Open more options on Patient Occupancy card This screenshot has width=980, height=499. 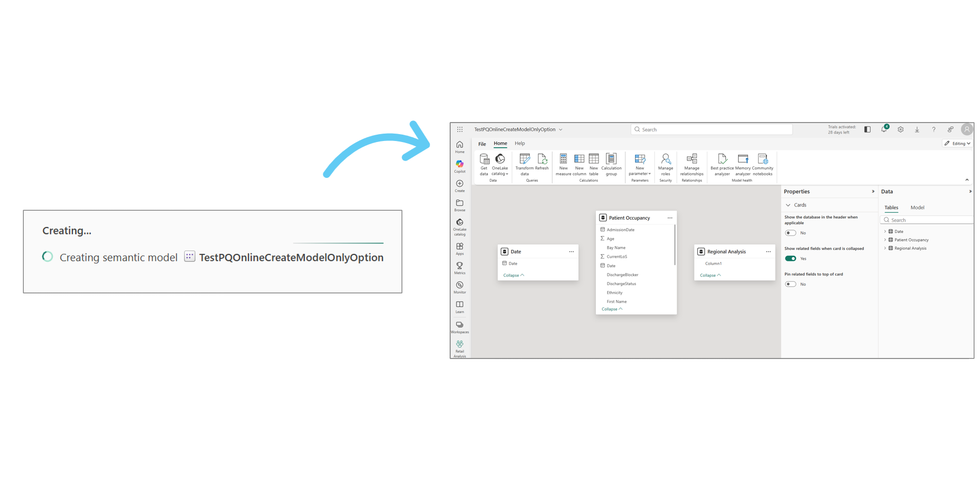coord(670,218)
